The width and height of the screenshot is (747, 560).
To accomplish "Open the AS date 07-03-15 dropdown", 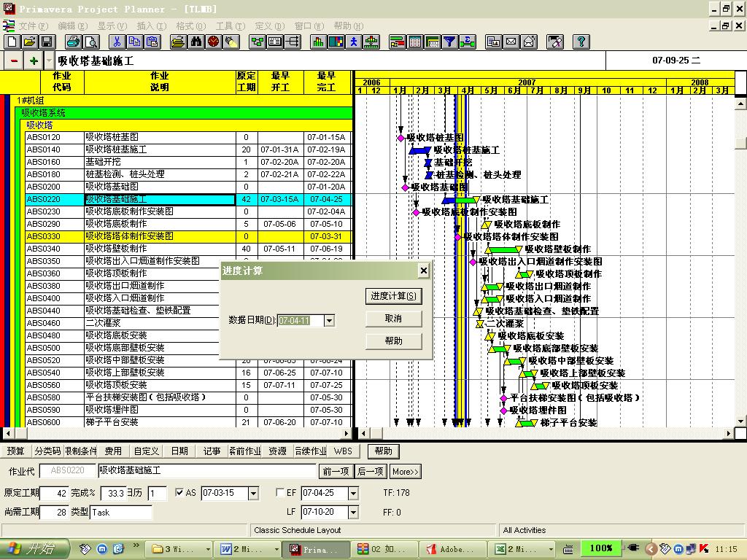I will point(253,494).
